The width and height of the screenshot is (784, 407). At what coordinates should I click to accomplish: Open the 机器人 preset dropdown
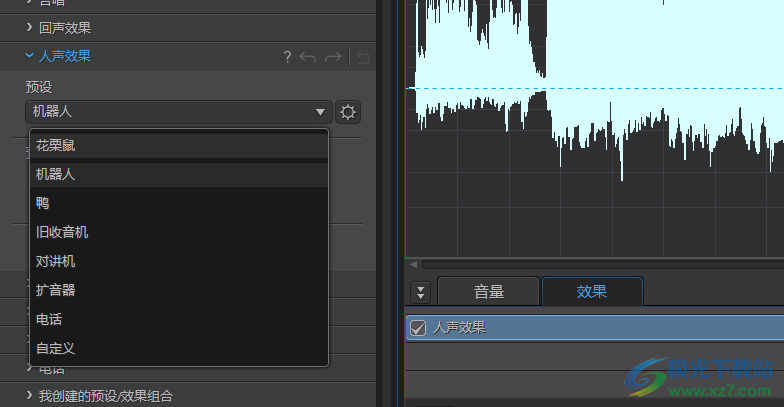(x=179, y=112)
